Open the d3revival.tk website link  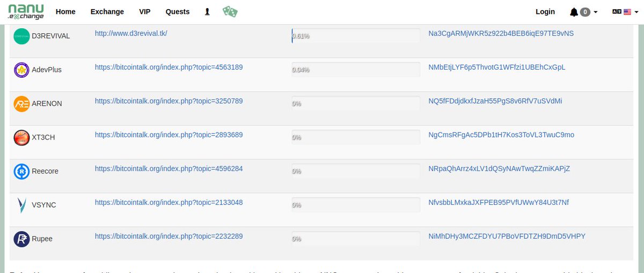[131, 33]
